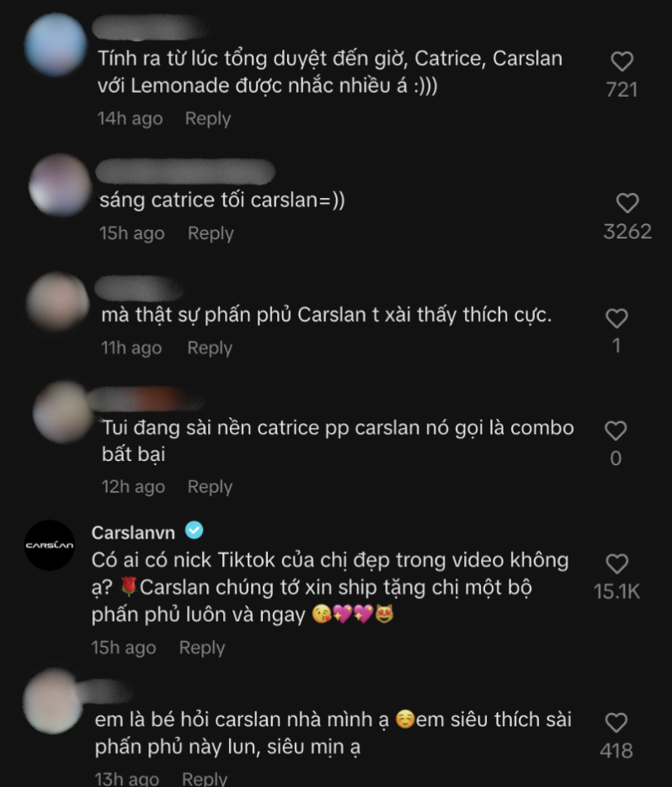Like the 'combo bất bại' comment

click(x=616, y=431)
